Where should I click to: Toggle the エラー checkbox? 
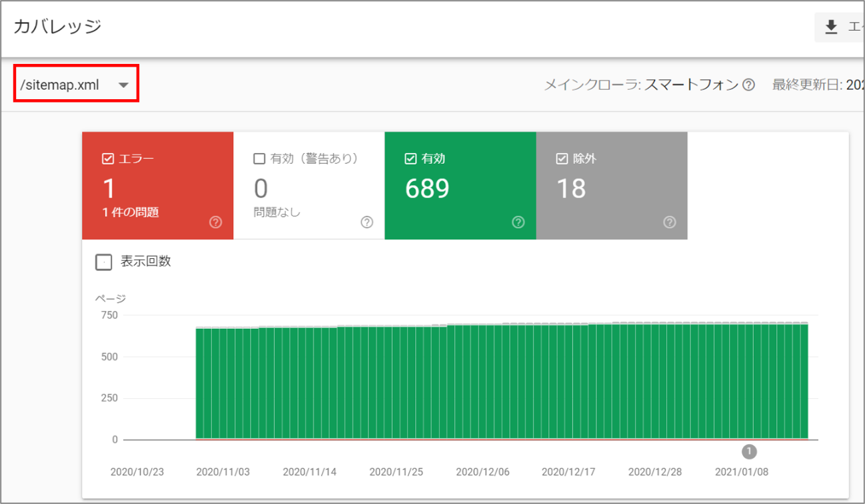(x=107, y=159)
